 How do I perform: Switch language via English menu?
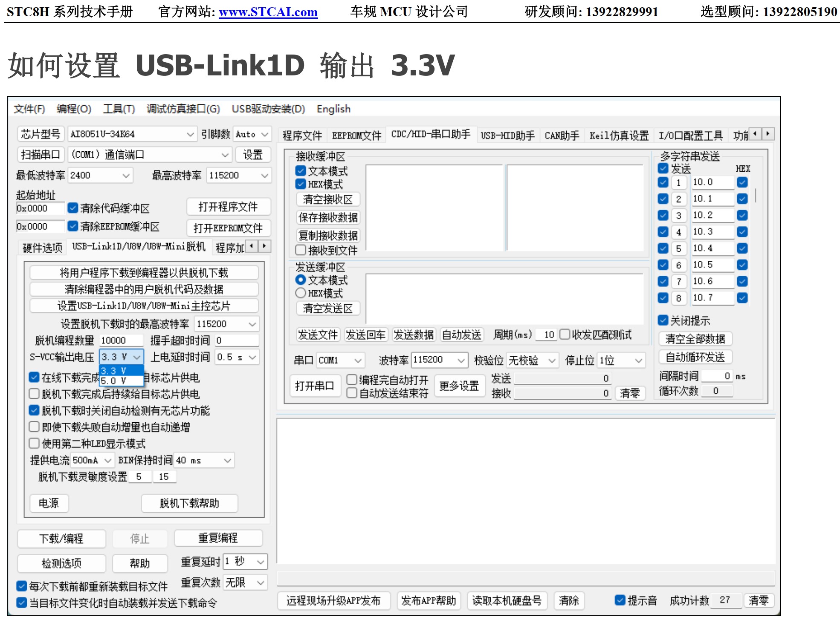pos(333,109)
